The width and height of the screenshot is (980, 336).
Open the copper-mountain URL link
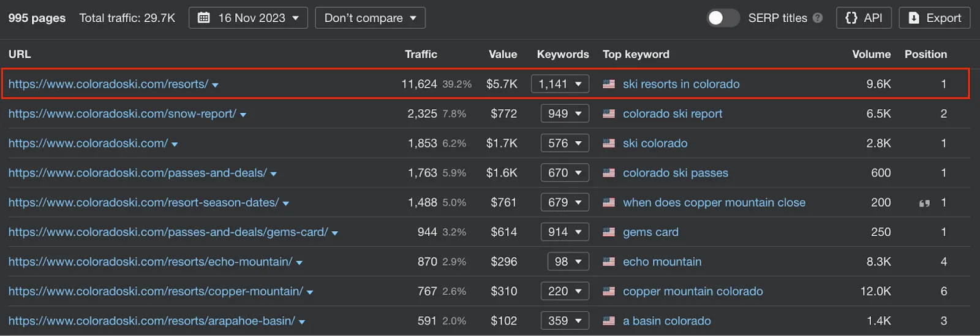156,291
